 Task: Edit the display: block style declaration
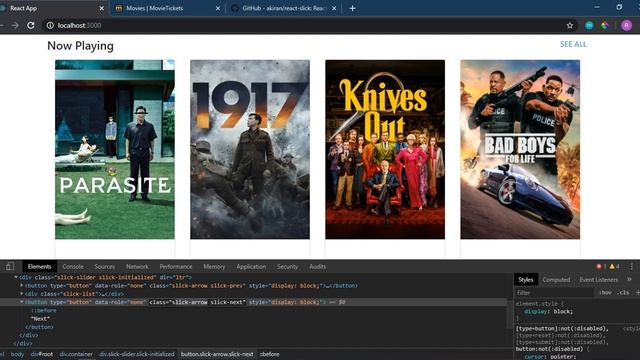pyautogui.click(x=549, y=311)
